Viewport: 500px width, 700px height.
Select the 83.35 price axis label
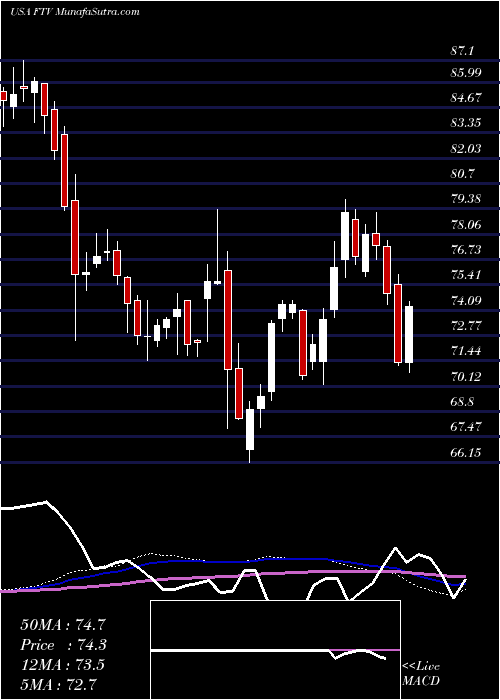pyautogui.click(x=467, y=122)
